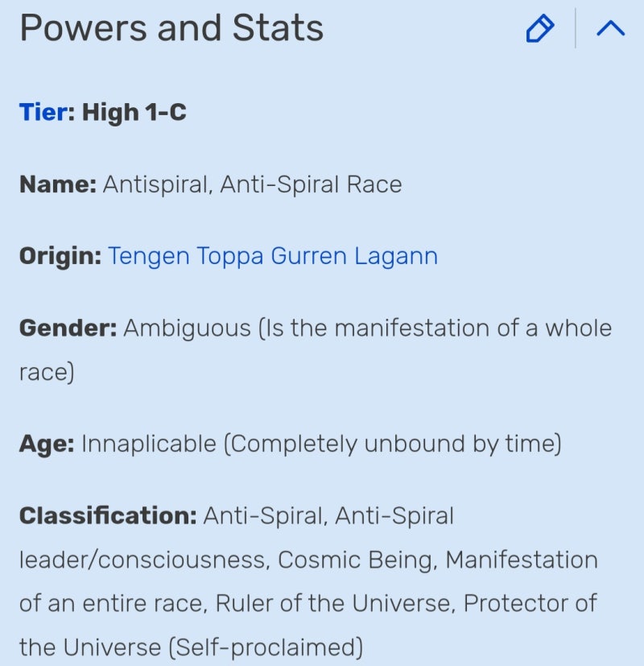Click the leader/consciousness text
This screenshot has width=644, height=666.
[141, 560]
